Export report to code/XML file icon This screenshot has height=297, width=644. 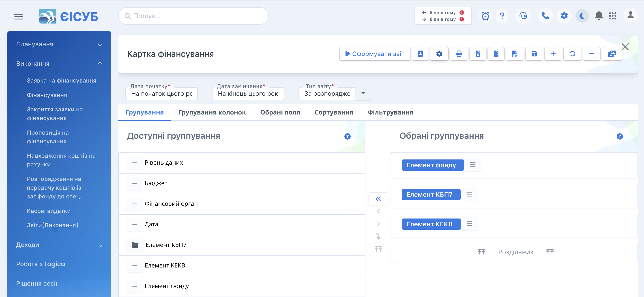496,54
